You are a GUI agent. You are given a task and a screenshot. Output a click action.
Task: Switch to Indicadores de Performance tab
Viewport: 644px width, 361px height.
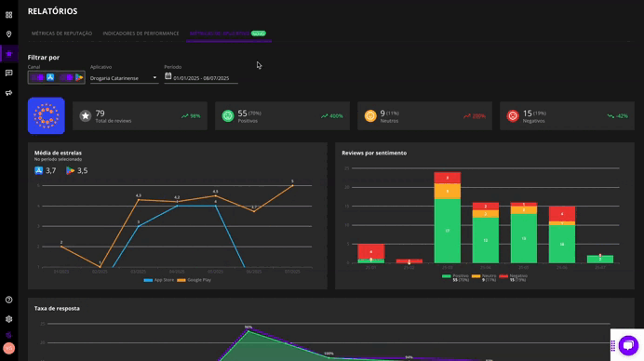141,33
